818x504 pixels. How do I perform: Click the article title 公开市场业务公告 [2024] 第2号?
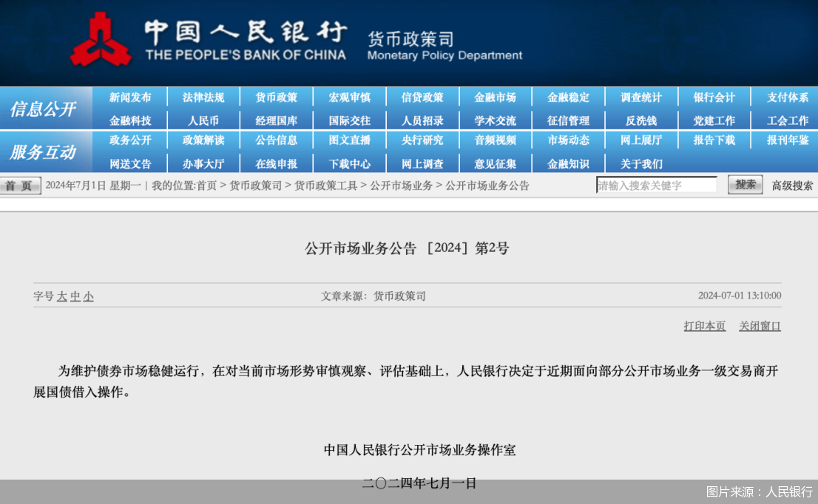coord(407,248)
